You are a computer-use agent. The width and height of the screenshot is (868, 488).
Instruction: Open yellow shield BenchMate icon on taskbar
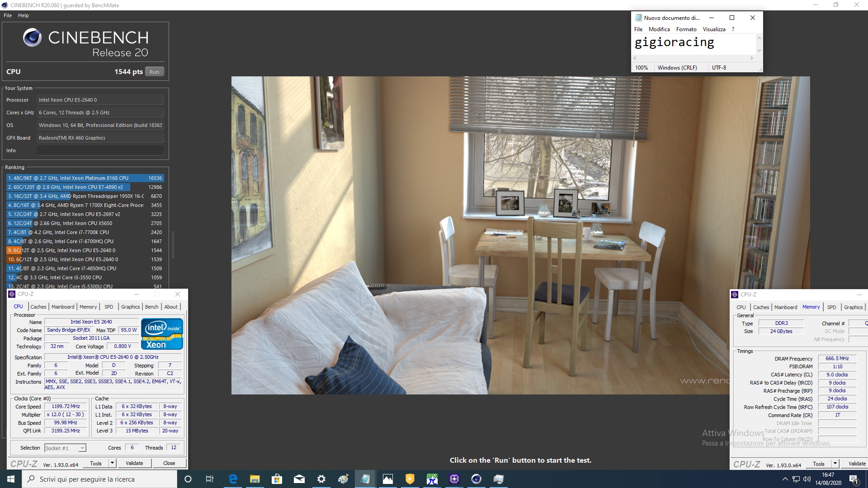(x=410, y=479)
